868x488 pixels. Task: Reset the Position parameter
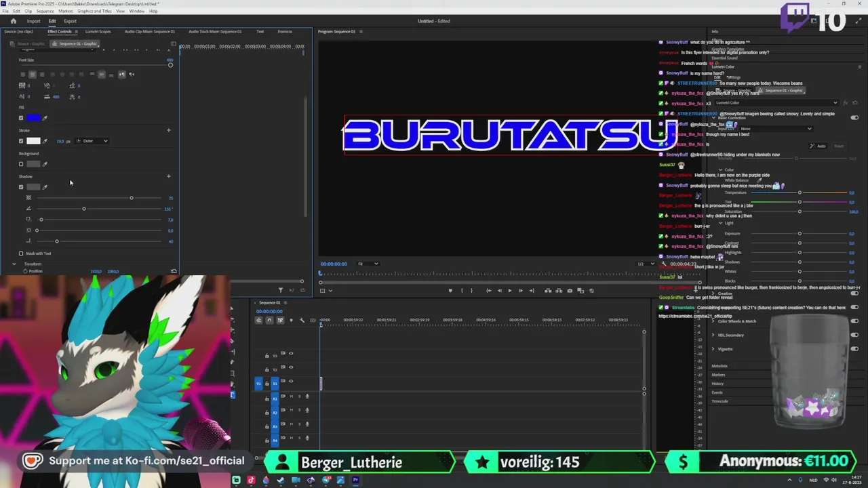174,271
